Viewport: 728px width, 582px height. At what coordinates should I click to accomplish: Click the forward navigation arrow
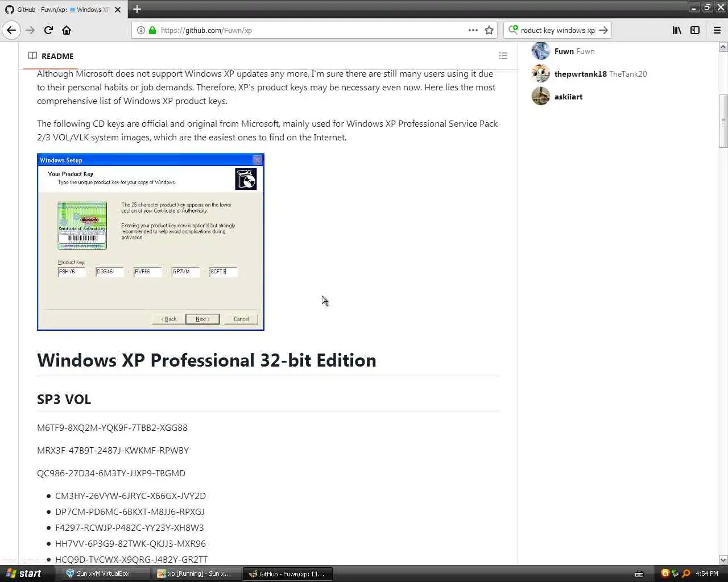(x=30, y=30)
